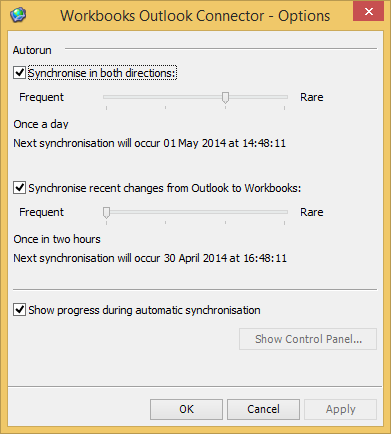Click the 'Once a day' frequency text
Screen dimensions: 391x434
(41, 124)
